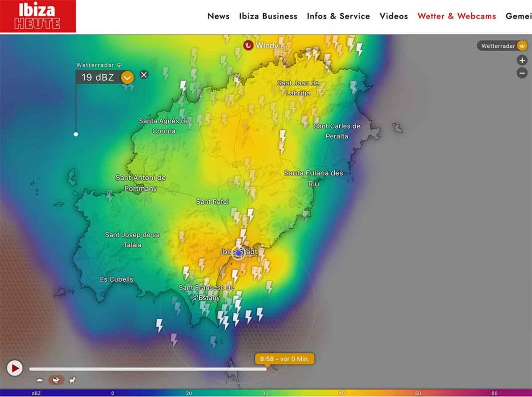Click the Windy.com logo

click(x=266, y=45)
